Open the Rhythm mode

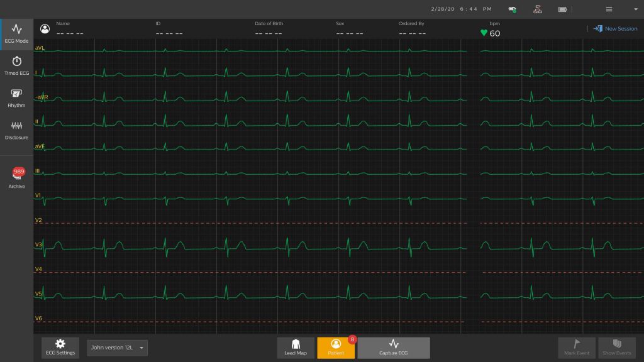tap(16, 99)
